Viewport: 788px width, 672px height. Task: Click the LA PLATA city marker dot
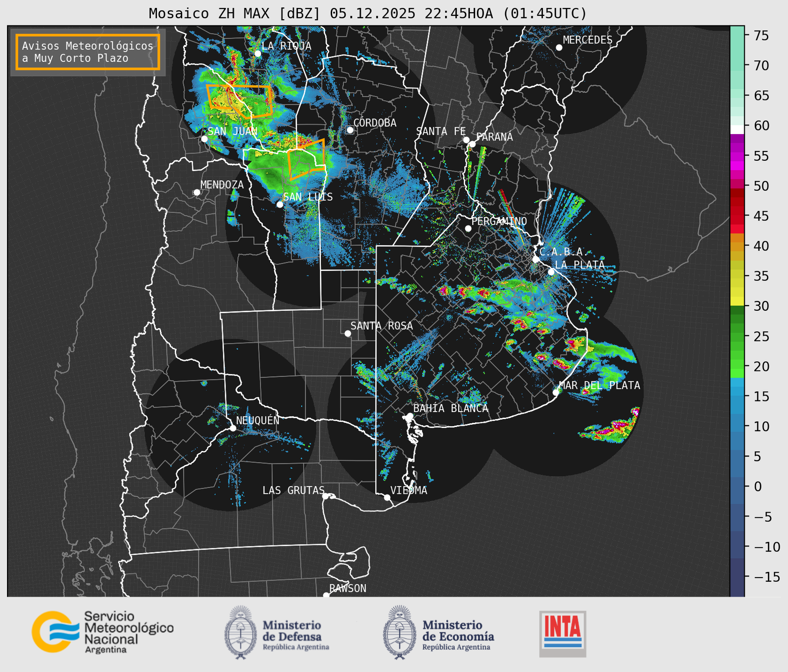click(551, 272)
